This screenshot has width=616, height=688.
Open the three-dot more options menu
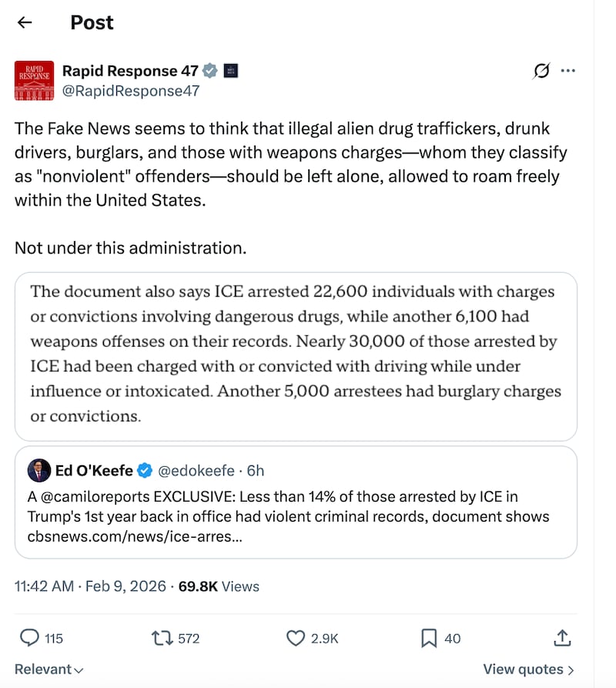(x=568, y=71)
